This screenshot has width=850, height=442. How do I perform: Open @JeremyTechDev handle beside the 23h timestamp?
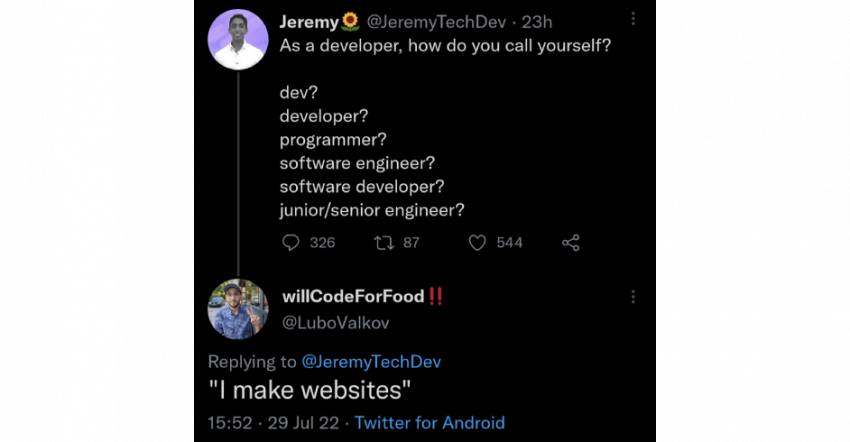437,21
